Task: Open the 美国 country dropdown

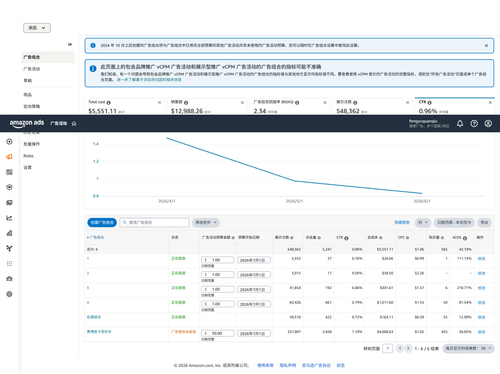Action: [37, 28]
